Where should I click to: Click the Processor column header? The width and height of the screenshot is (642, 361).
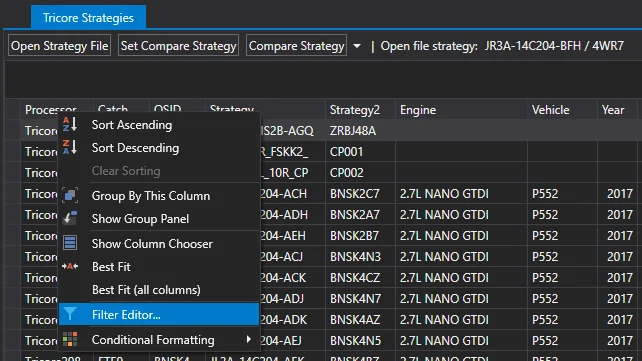tap(57, 110)
